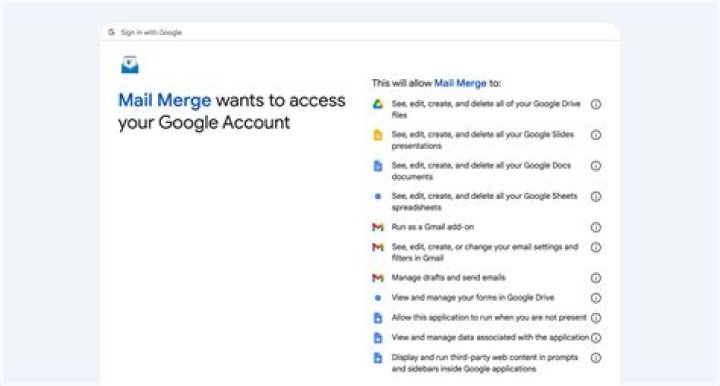Click the dot icon beside Google Sheets spreadsheets
The image size is (720, 386).
coord(377,196)
